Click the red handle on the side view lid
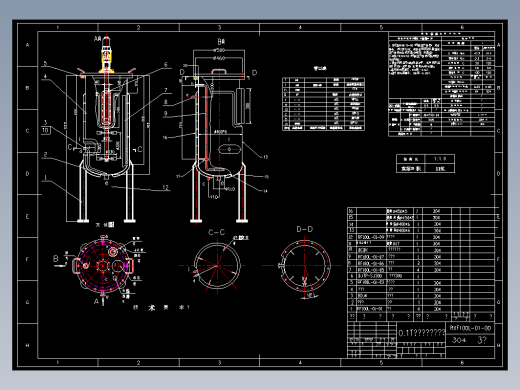The width and height of the screenshot is (520, 390). pos(219,71)
